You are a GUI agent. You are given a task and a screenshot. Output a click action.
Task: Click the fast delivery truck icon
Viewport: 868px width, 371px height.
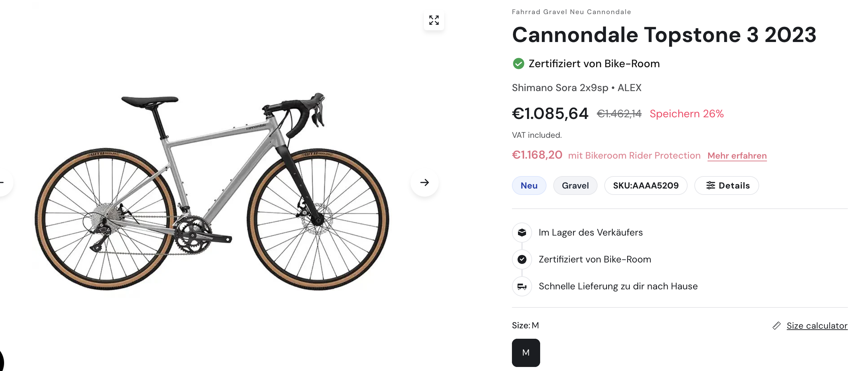(522, 286)
